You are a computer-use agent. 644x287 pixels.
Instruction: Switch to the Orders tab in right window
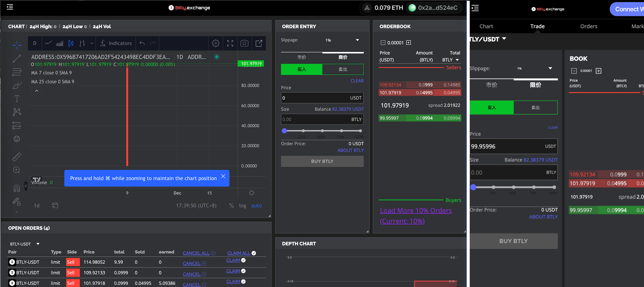click(x=589, y=26)
